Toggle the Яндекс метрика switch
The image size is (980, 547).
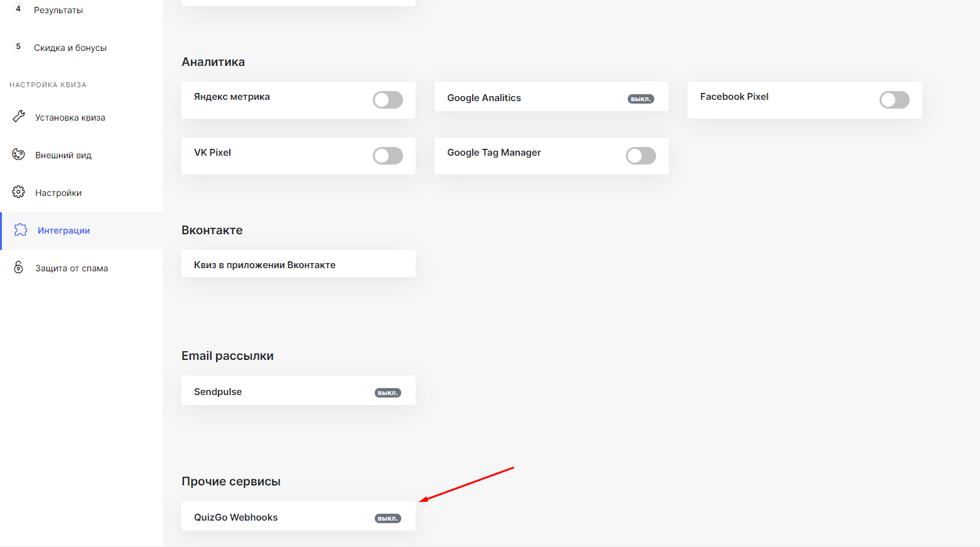[388, 100]
